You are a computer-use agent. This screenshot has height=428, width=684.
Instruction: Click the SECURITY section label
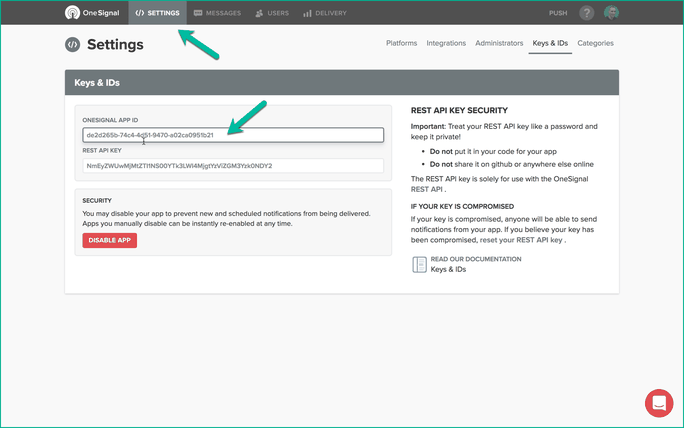(x=97, y=201)
